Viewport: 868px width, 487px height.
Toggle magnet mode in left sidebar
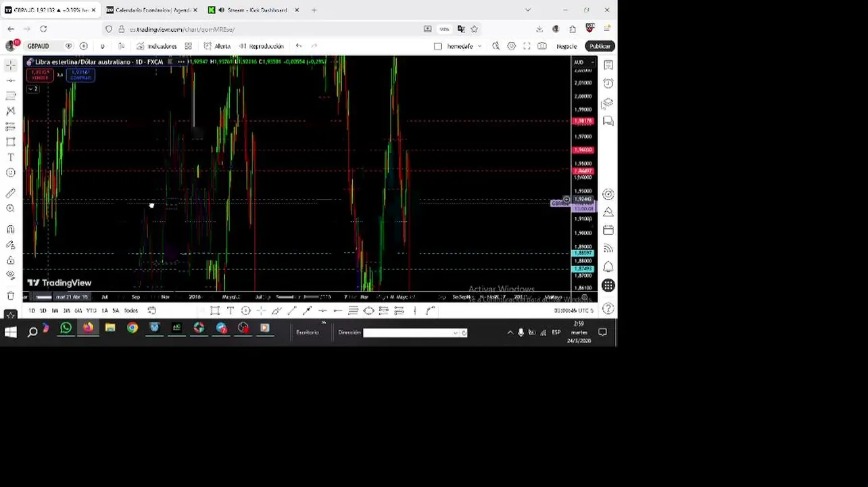coord(11,230)
